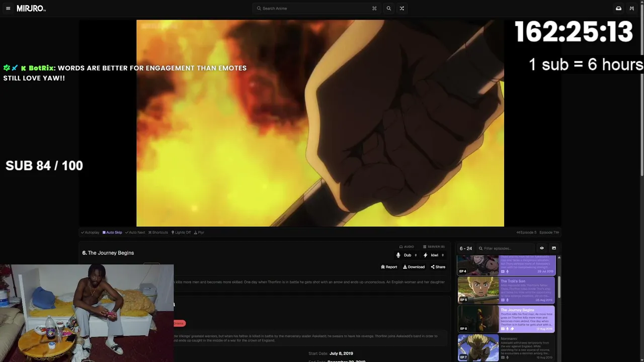Open EP 7 Normanni episode
644x362 pixels.
(x=506, y=348)
